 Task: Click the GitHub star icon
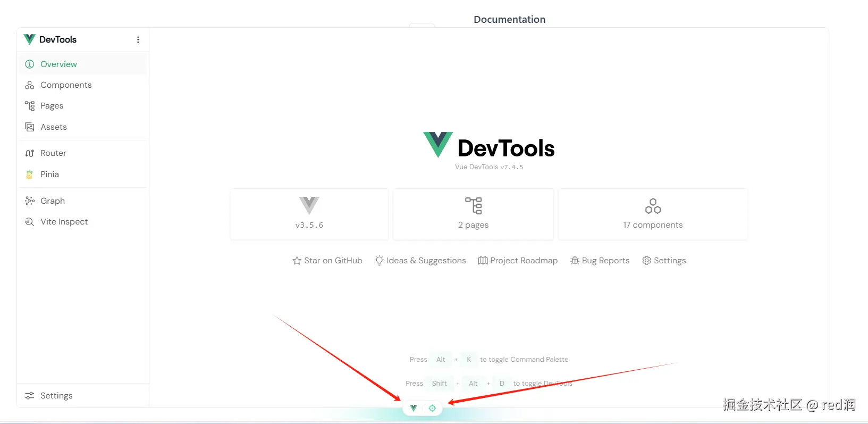point(297,261)
